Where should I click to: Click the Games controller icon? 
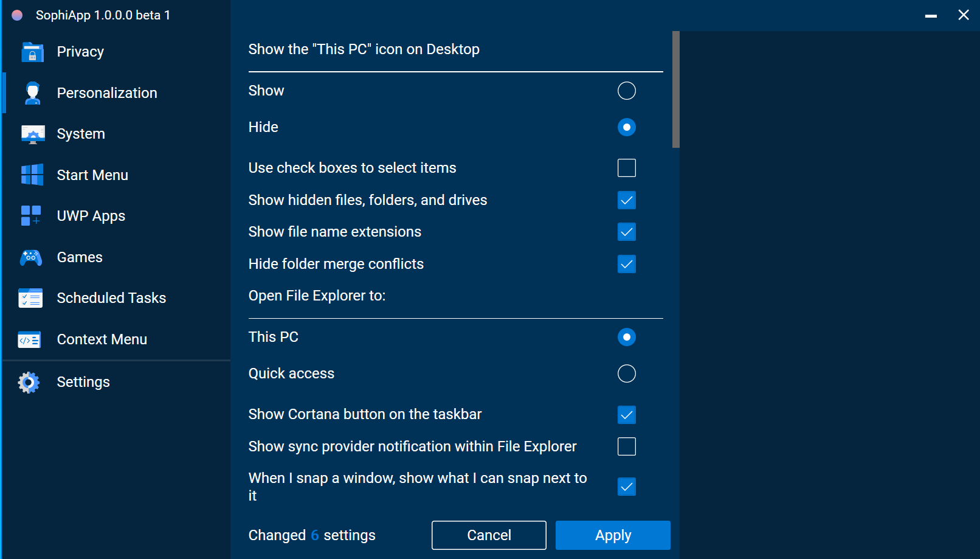coord(31,257)
